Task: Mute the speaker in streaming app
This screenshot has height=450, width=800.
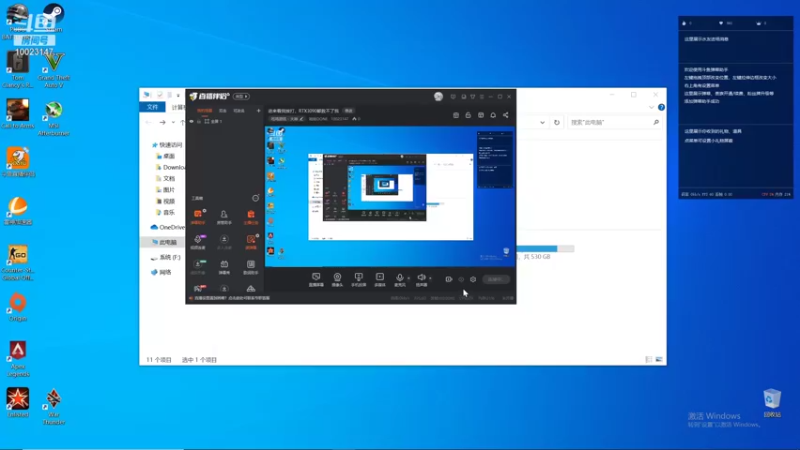Action: coord(421,278)
